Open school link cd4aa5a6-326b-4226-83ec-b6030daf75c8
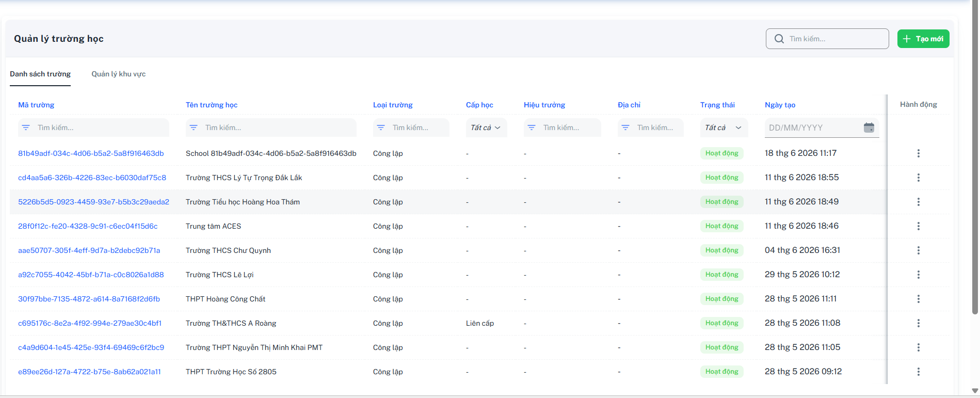The width and height of the screenshot is (980, 398). tap(92, 178)
